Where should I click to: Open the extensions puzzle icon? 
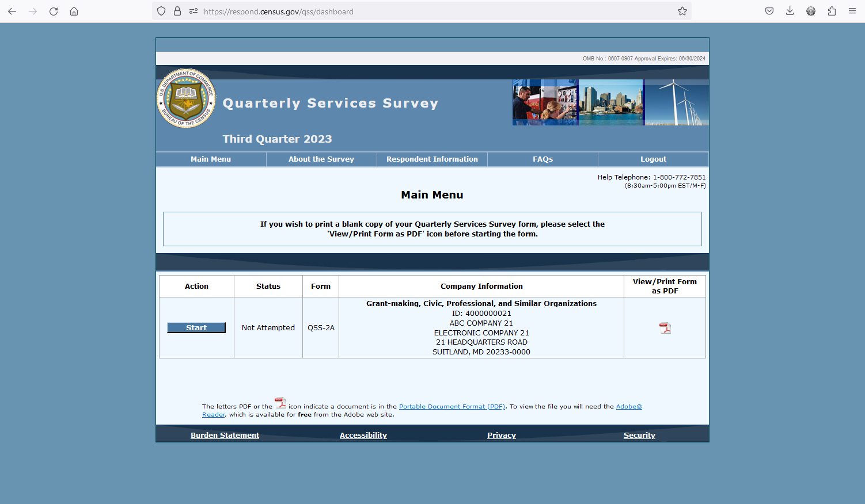coord(832,12)
